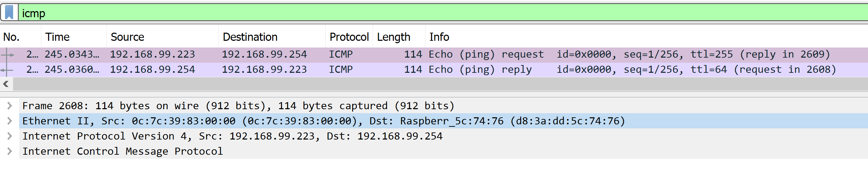Viewport: 868px width, 182px height.
Task: Sort by the Protocol column header
Action: pyautogui.click(x=349, y=37)
